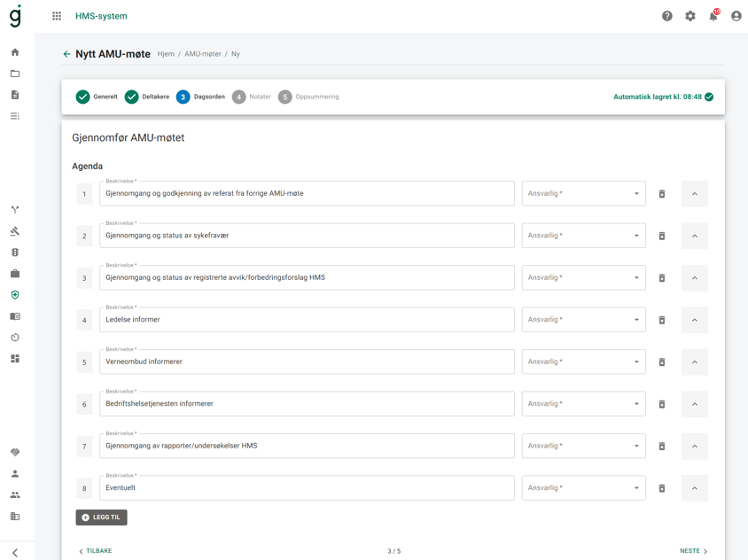Viewport: 748px width, 560px height.
Task: Click the back arrow beside Nytt AMU-møte
Action: point(66,54)
